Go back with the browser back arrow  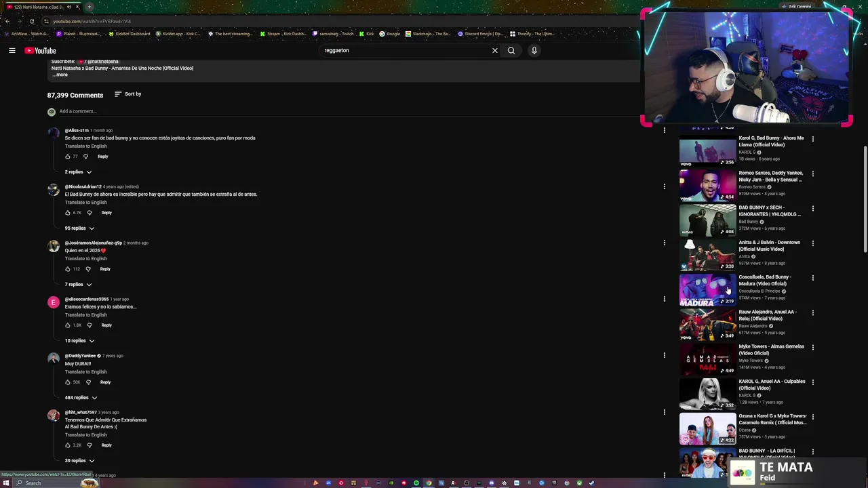[x=7, y=21]
